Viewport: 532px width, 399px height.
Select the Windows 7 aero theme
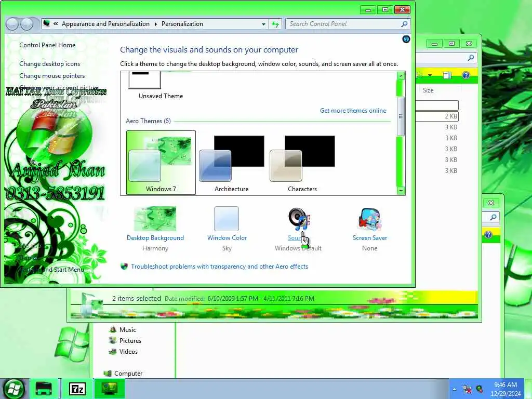[x=161, y=163]
